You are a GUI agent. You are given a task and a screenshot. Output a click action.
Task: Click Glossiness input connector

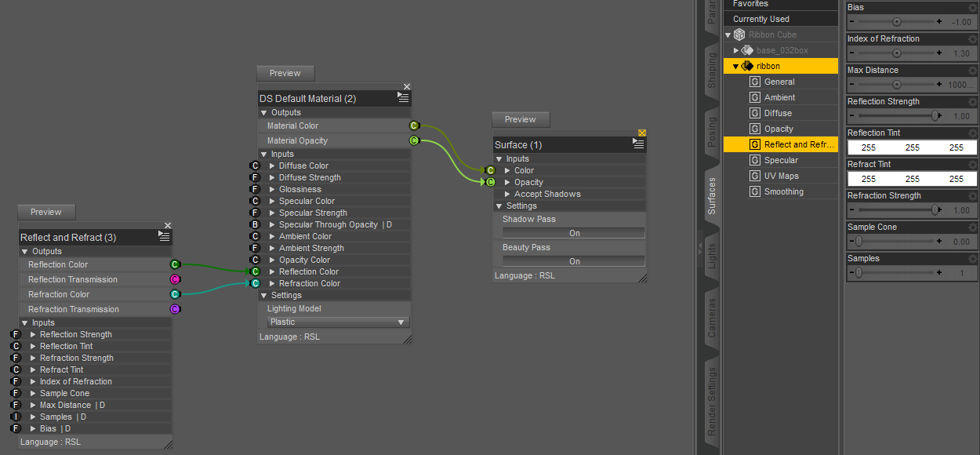pyautogui.click(x=255, y=190)
